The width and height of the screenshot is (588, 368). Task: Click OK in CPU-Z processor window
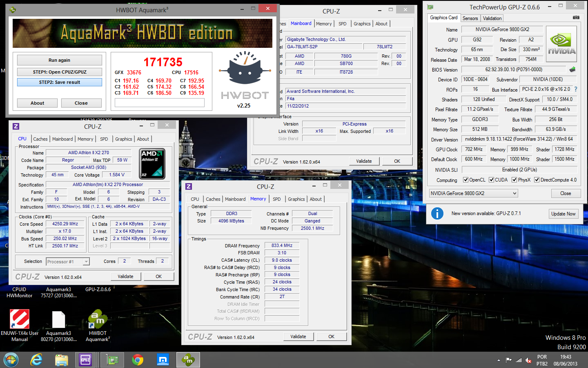158,276
